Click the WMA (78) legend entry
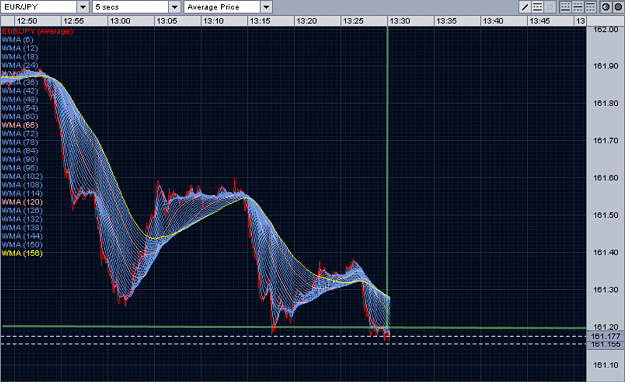This screenshot has height=382, width=625. point(20,142)
